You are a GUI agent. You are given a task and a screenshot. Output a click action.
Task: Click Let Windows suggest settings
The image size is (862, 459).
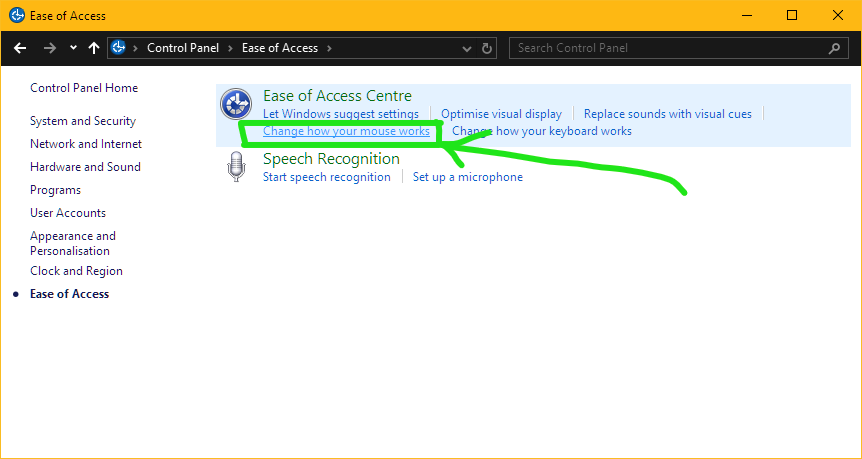[341, 114]
